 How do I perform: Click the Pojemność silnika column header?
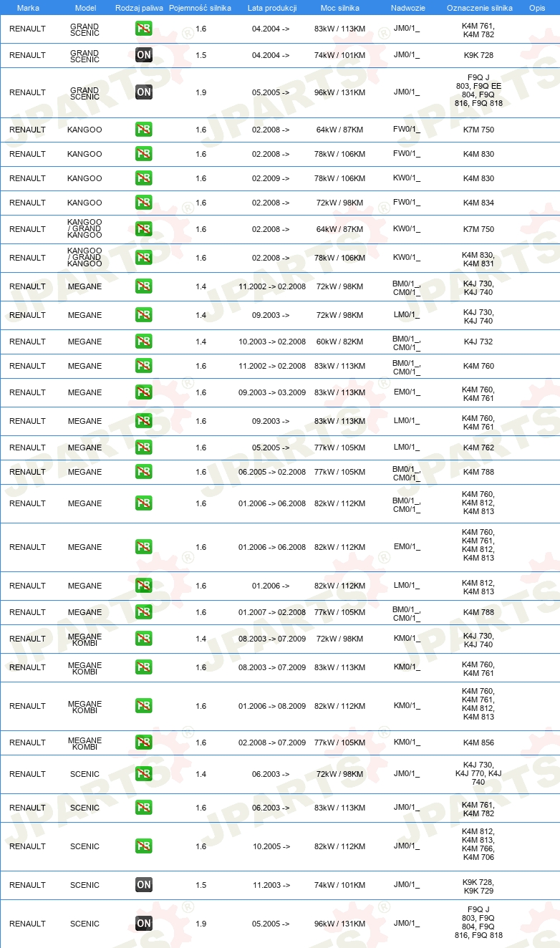(200, 7)
